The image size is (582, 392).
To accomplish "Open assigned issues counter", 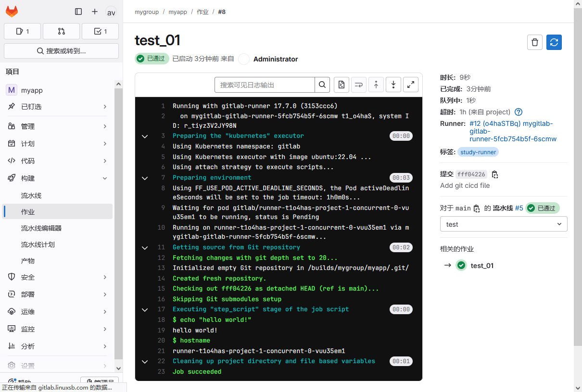I will point(23,31).
